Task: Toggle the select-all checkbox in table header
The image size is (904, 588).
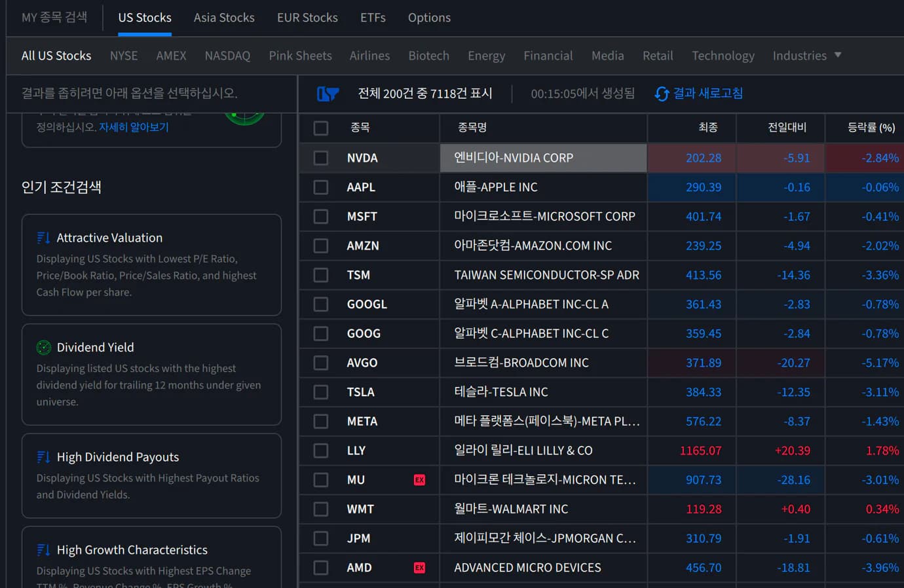Action: point(321,128)
